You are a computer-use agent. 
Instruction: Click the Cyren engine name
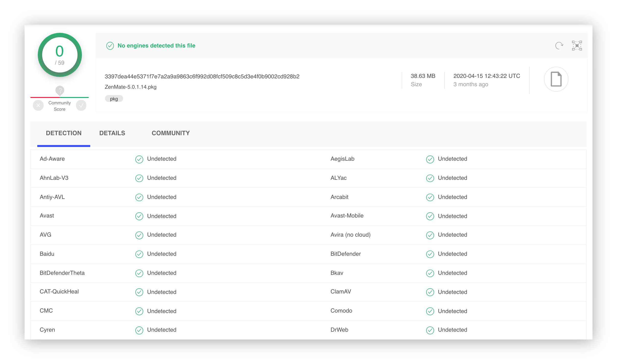coord(47,330)
